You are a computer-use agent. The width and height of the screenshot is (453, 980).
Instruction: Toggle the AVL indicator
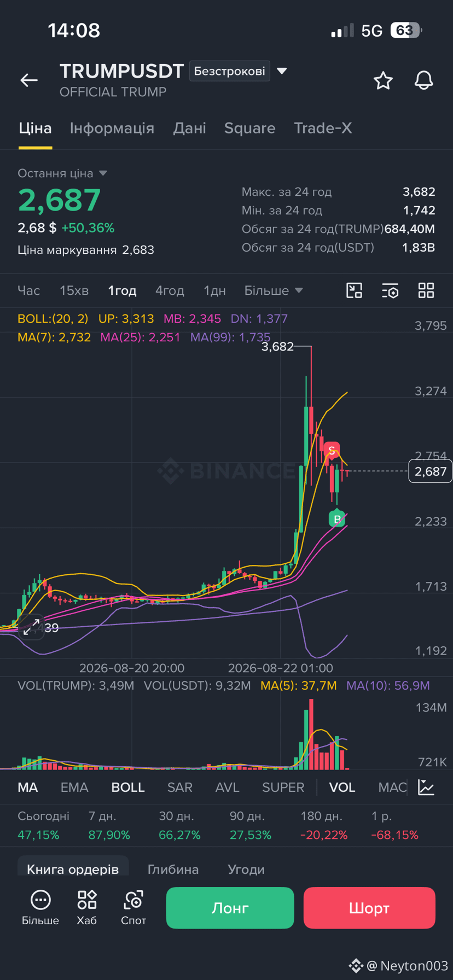tap(228, 787)
